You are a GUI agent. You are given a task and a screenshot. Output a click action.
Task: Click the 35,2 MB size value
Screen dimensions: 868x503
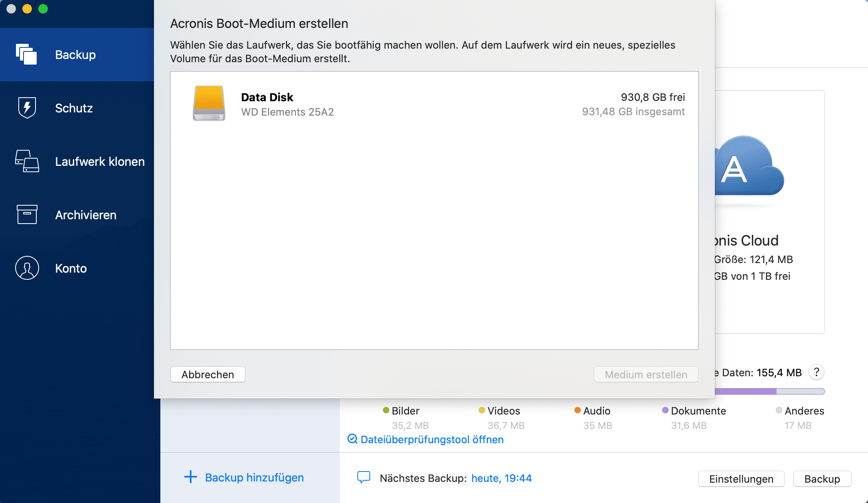[x=410, y=426]
